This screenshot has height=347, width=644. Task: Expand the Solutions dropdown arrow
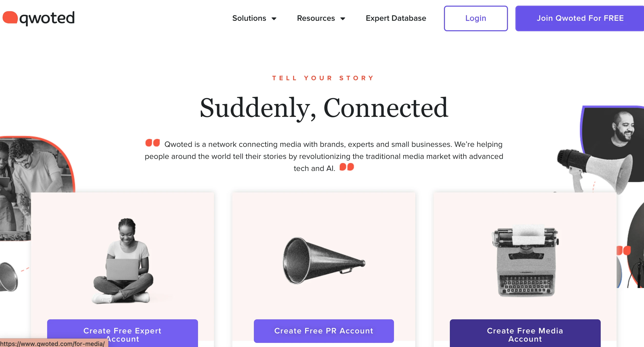pyautogui.click(x=274, y=18)
